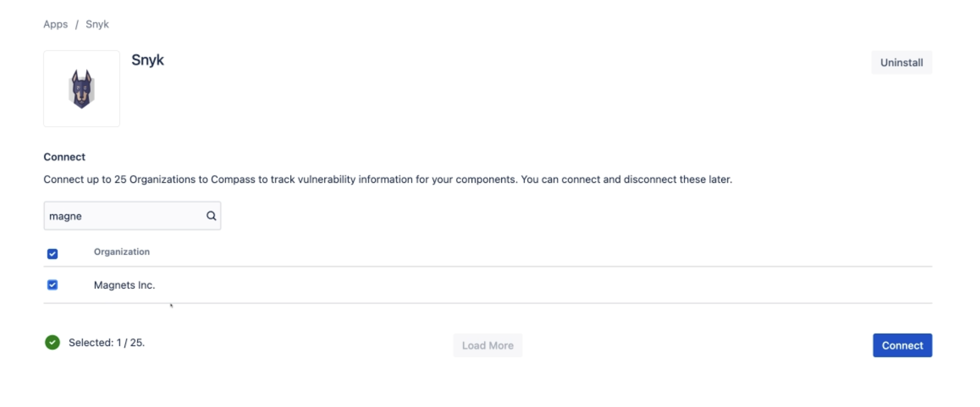Image resolution: width=980 pixels, height=407 pixels.
Task: Focus the organization search field
Action: coord(132,216)
